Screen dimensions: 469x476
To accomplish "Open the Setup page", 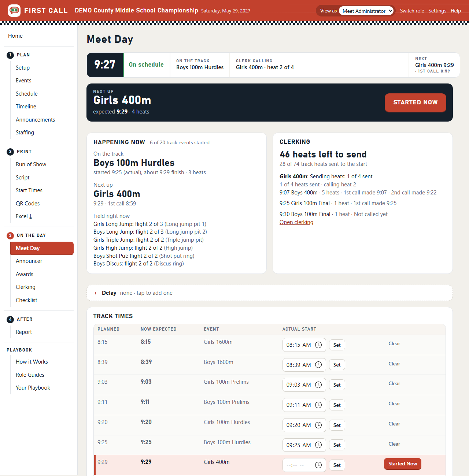I will point(23,68).
